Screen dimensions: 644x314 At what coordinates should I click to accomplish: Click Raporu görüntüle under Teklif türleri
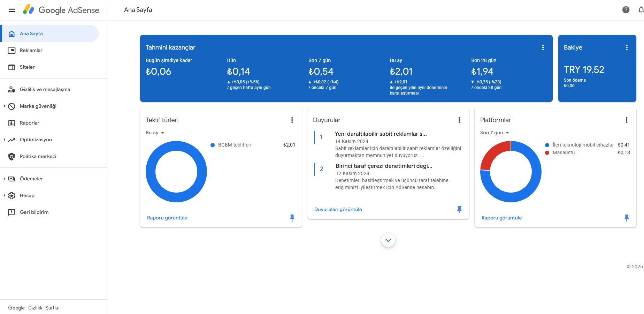167,218
